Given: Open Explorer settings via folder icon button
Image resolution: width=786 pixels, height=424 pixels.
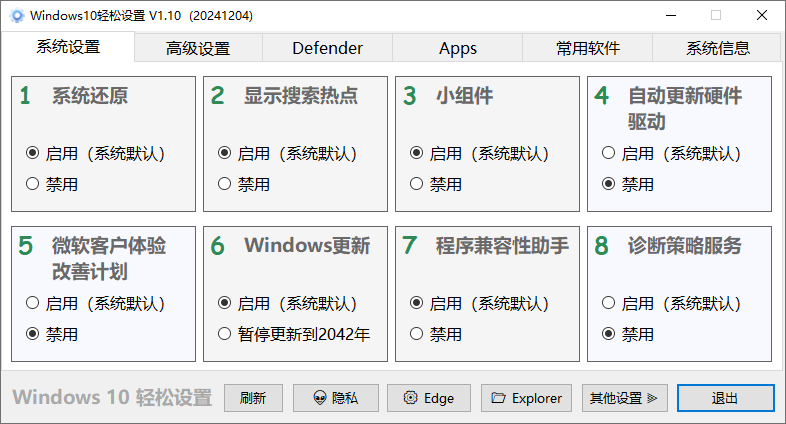Looking at the screenshot, I should [526, 398].
